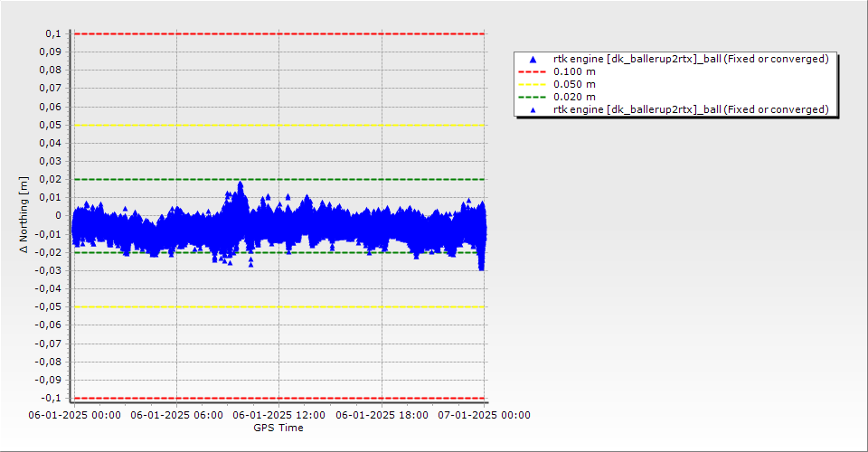Click the '-0,09' y-axis label
This screenshot has width=868, height=452.
pos(49,380)
